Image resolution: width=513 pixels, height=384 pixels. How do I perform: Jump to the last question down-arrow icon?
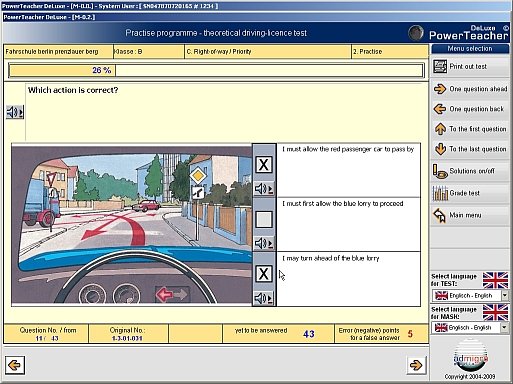[440, 149]
